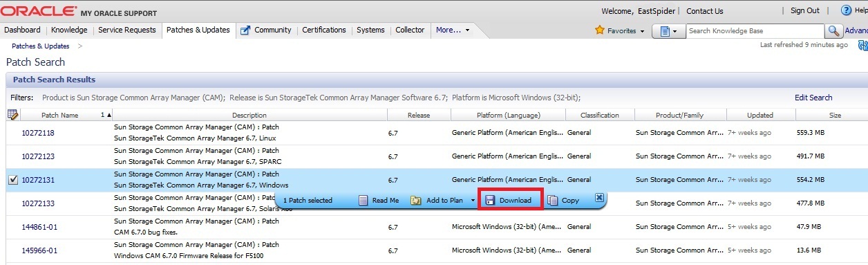Click the refresh icon beside Last refreshed
Image resolution: width=868 pixels, height=265 pixels.
click(x=862, y=46)
